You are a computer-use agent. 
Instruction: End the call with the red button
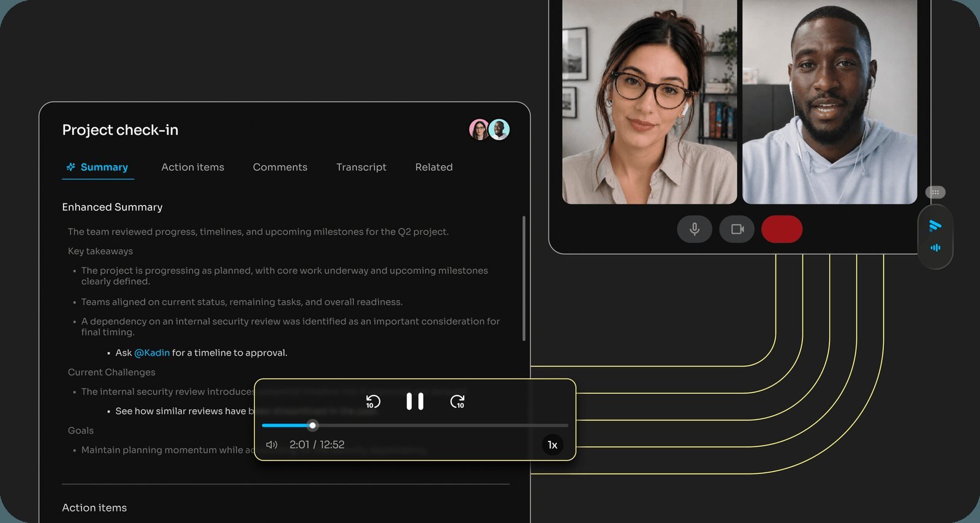tap(782, 229)
